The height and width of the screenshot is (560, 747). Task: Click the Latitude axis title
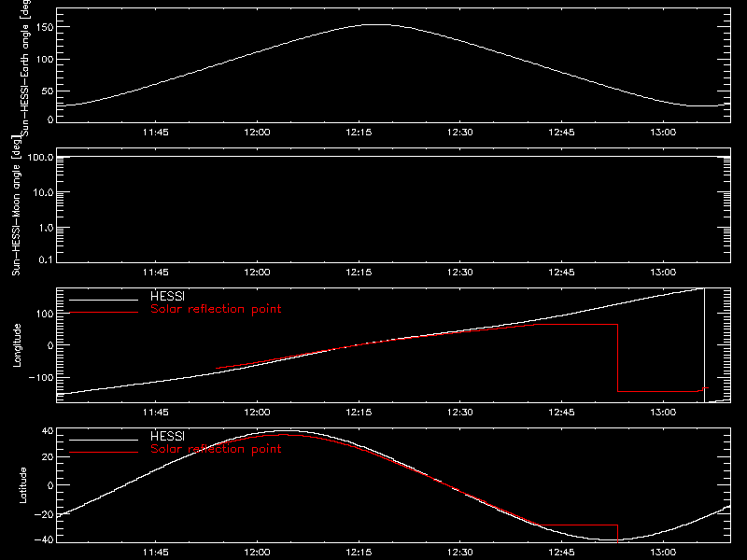(22, 485)
